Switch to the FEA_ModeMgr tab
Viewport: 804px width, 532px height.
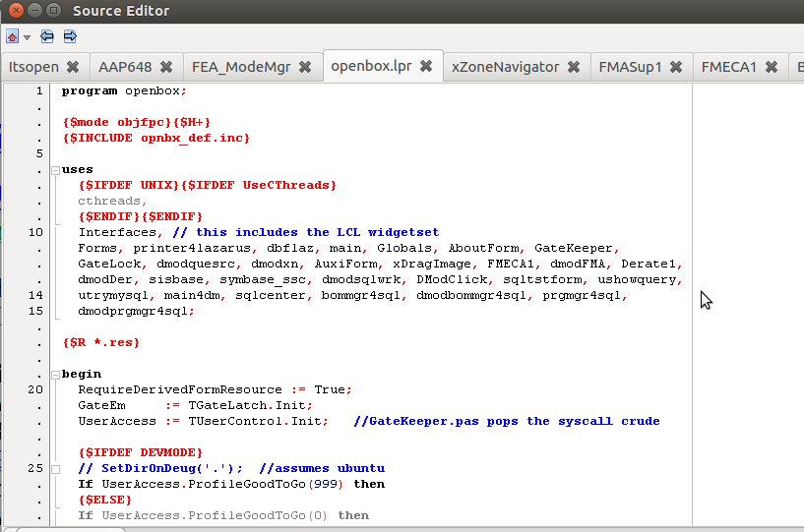click(x=241, y=68)
